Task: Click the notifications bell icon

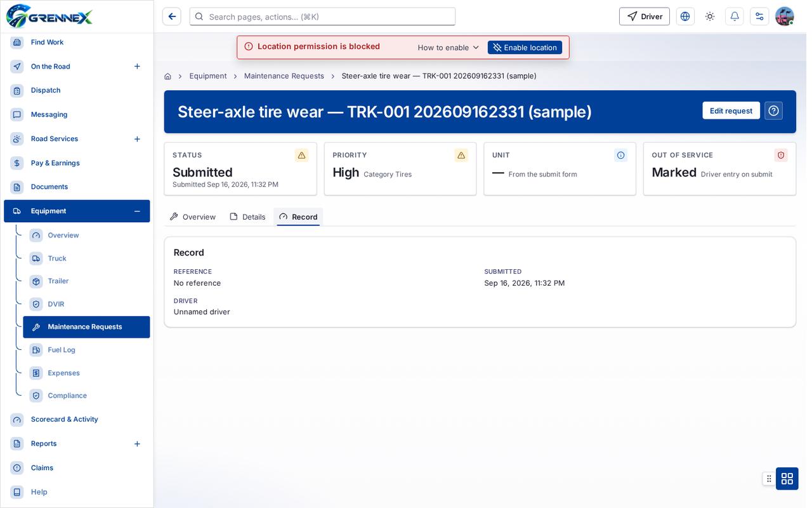Action: [735, 17]
